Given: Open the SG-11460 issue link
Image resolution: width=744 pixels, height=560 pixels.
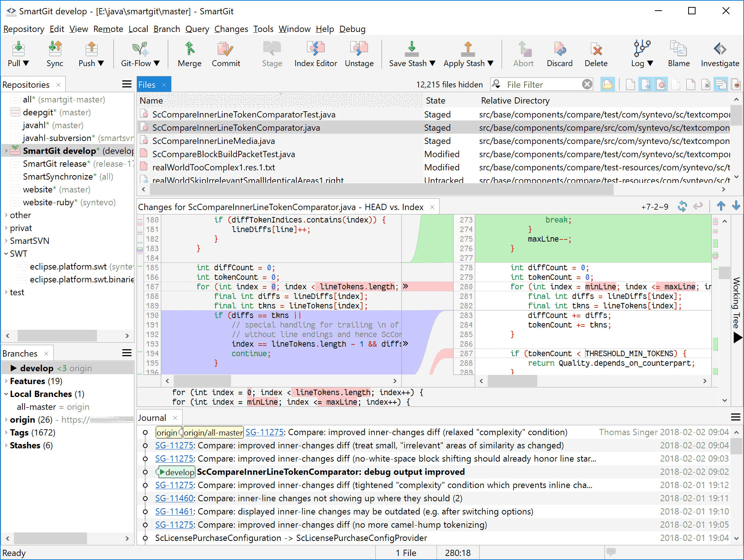Looking at the screenshot, I should pos(174,498).
